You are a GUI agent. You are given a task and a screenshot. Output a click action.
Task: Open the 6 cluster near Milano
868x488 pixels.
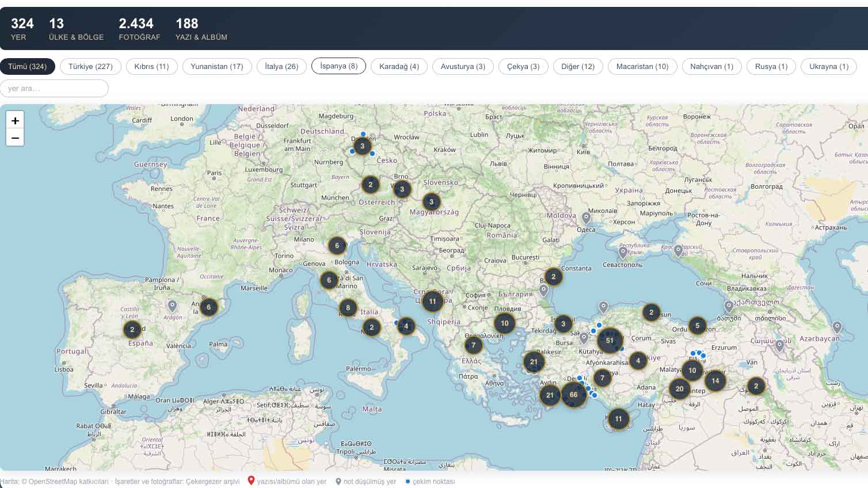pyautogui.click(x=337, y=246)
